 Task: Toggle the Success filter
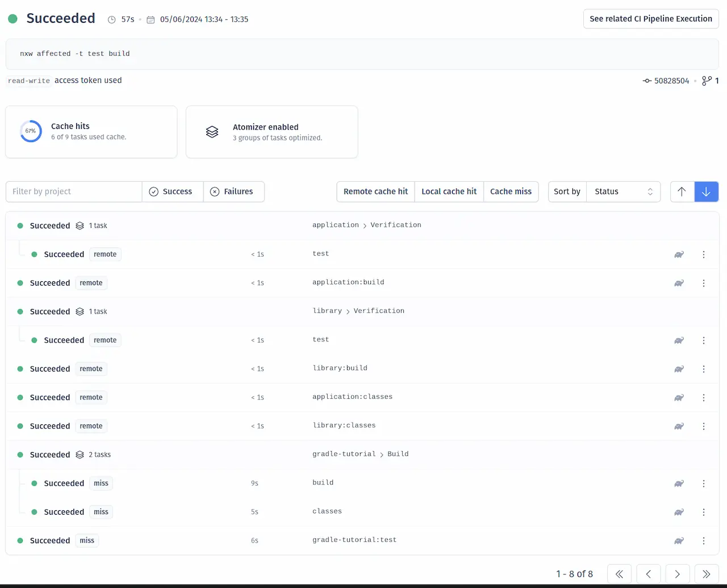172,191
